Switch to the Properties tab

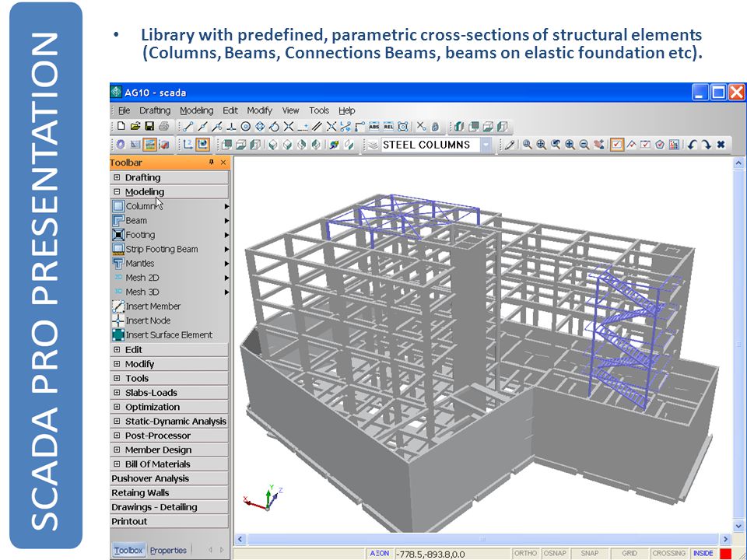pyautogui.click(x=168, y=551)
